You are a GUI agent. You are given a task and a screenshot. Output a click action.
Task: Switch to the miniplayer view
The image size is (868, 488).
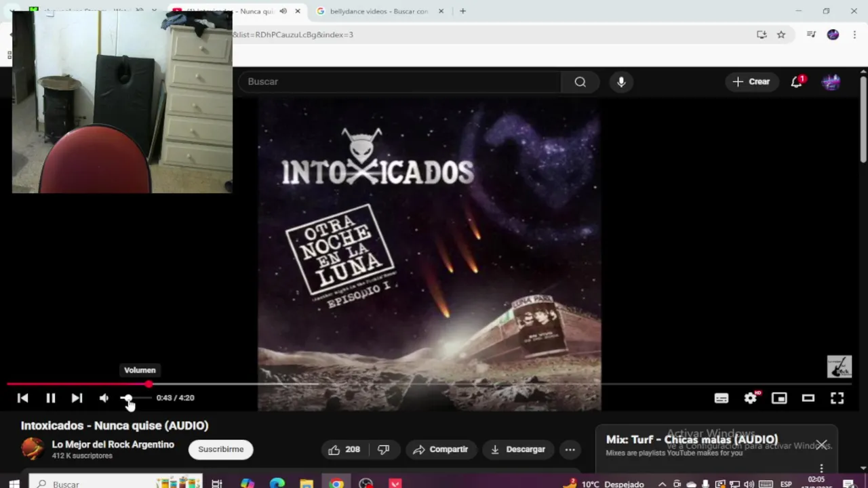coord(779,398)
